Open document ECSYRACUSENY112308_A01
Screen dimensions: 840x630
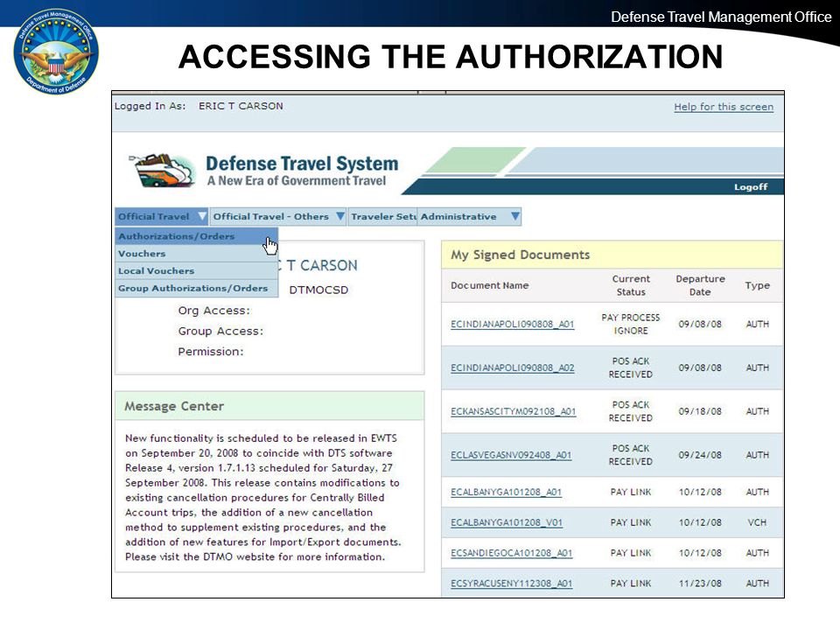click(x=512, y=584)
